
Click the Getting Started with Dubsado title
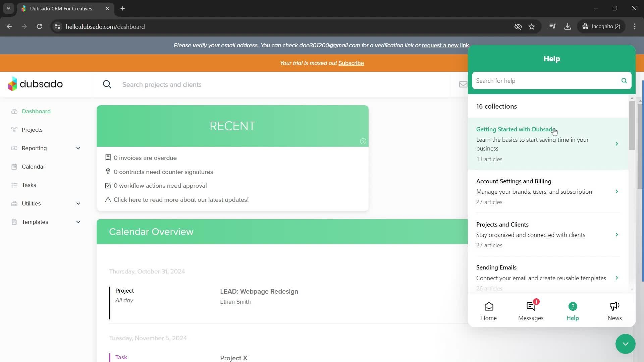point(516,129)
